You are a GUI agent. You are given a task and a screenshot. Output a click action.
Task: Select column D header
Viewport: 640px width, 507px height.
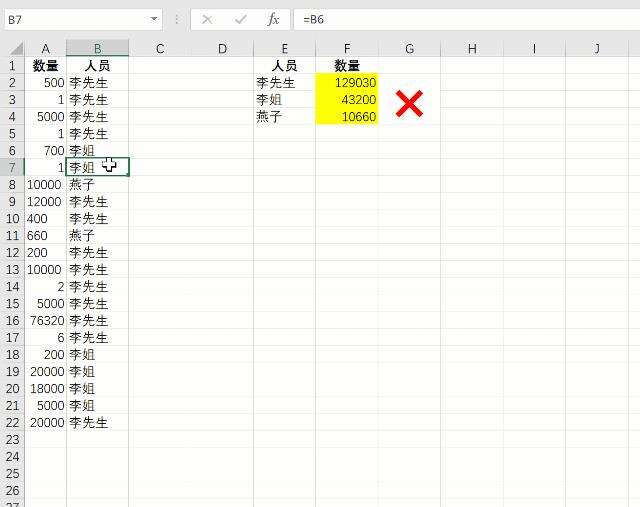222,49
